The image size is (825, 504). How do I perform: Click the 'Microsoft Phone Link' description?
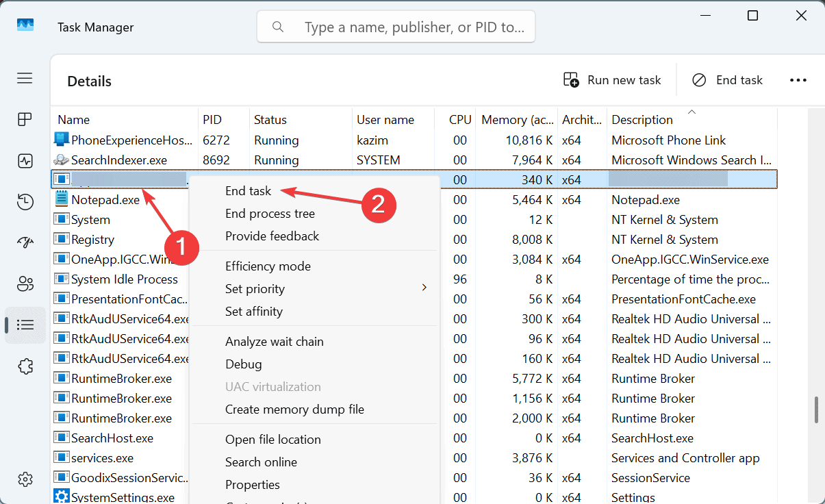point(668,140)
